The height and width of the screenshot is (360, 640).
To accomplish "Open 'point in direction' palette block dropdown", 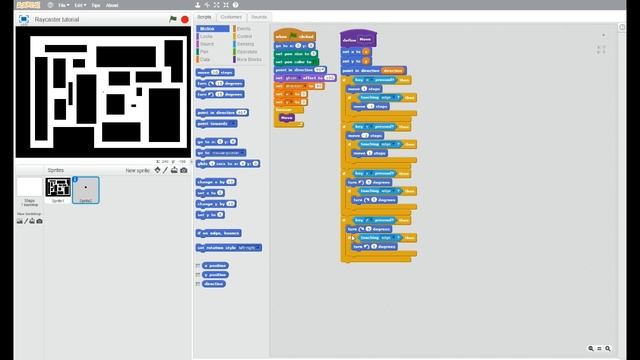I will tap(244, 113).
